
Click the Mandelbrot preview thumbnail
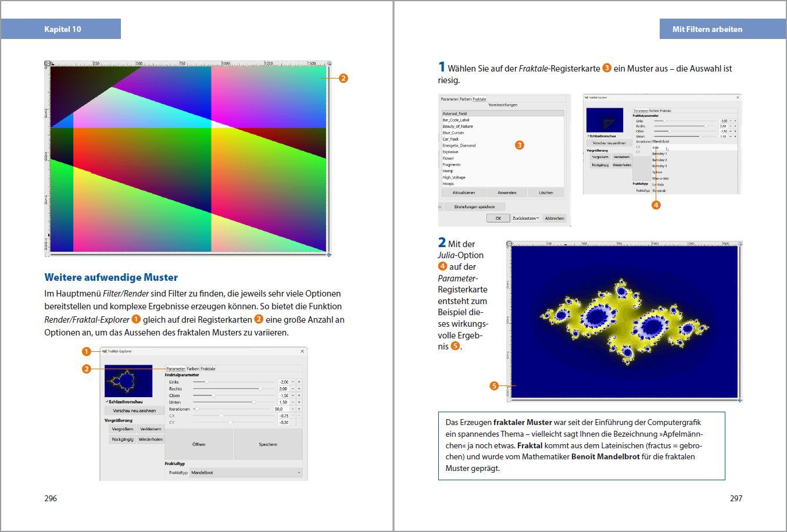(x=128, y=381)
